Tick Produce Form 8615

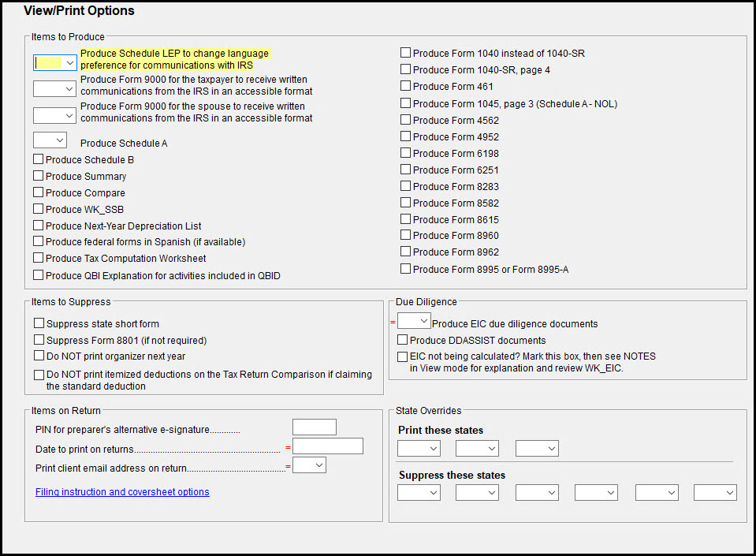pos(406,219)
